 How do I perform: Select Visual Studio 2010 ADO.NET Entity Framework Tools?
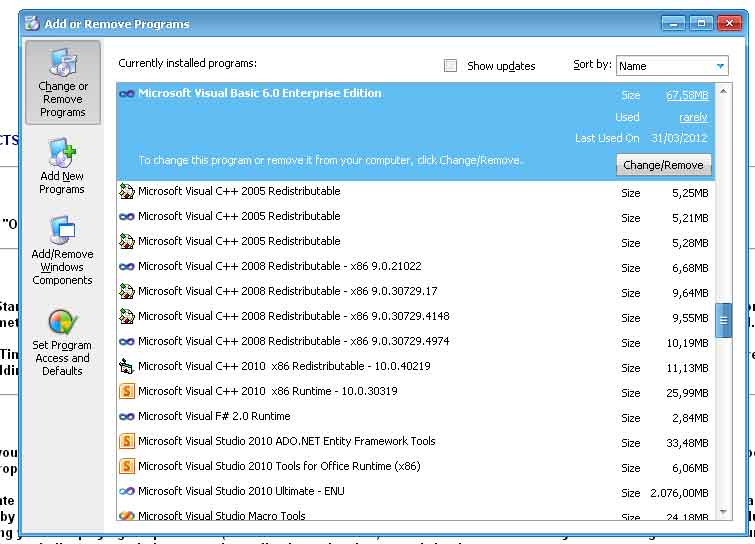click(x=416, y=442)
